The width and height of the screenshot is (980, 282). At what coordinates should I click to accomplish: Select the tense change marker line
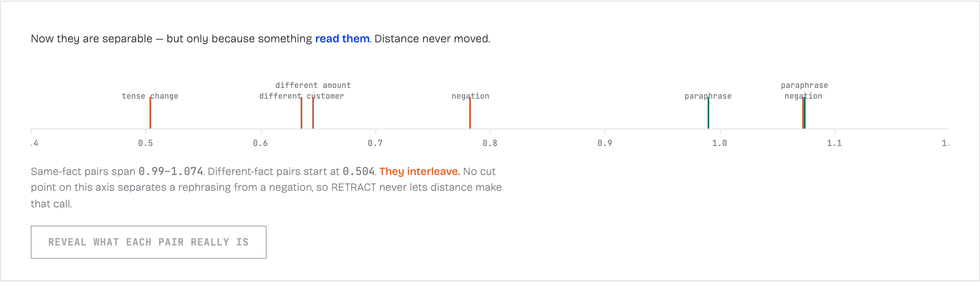point(150,113)
